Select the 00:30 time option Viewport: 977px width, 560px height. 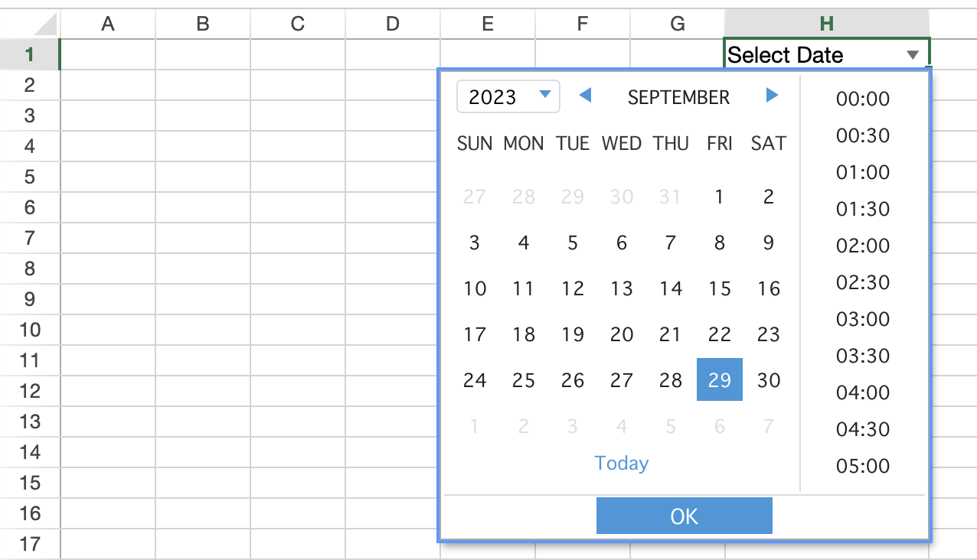pyautogui.click(x=862, y=135)
